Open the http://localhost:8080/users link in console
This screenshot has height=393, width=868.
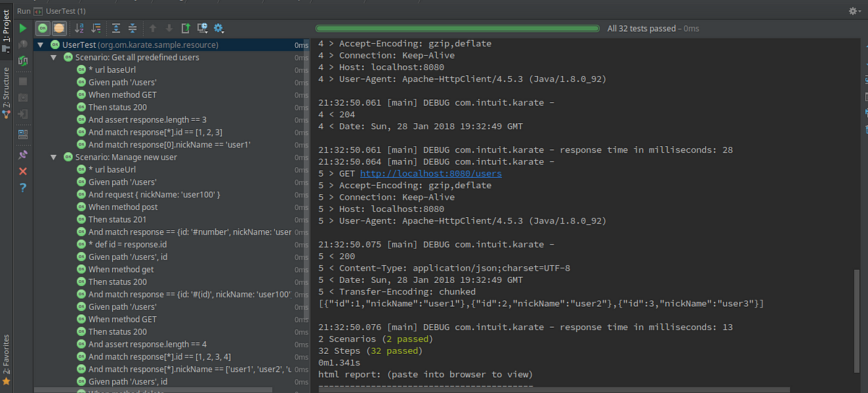(x=430, y=174)
